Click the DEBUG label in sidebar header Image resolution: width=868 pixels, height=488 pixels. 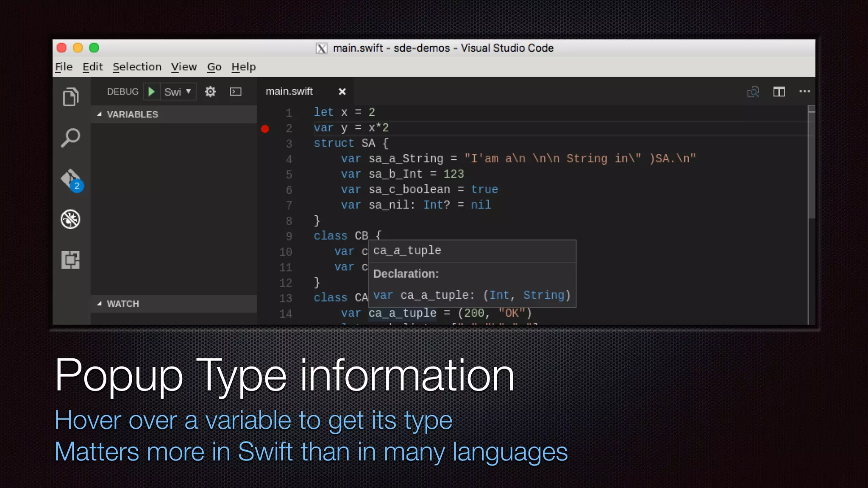[122, 91]
